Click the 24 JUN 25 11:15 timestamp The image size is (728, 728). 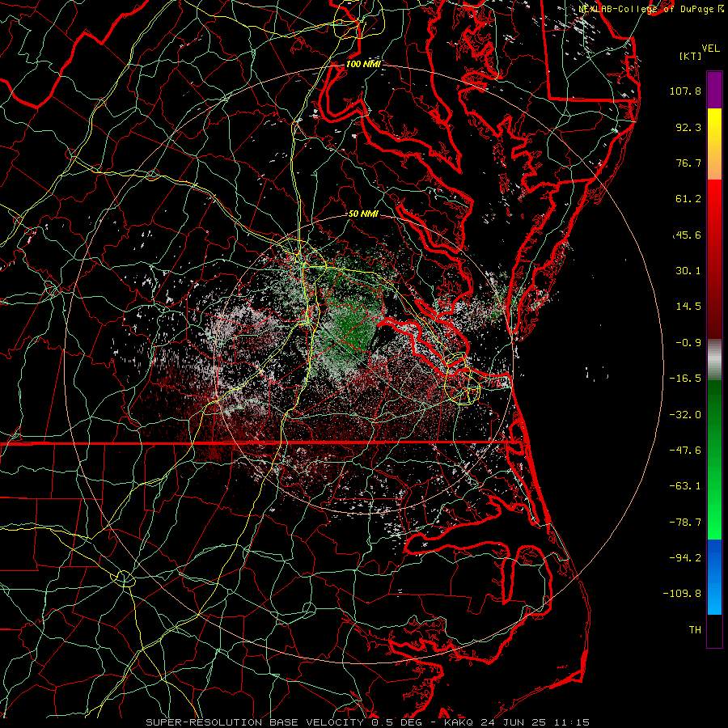534,722
